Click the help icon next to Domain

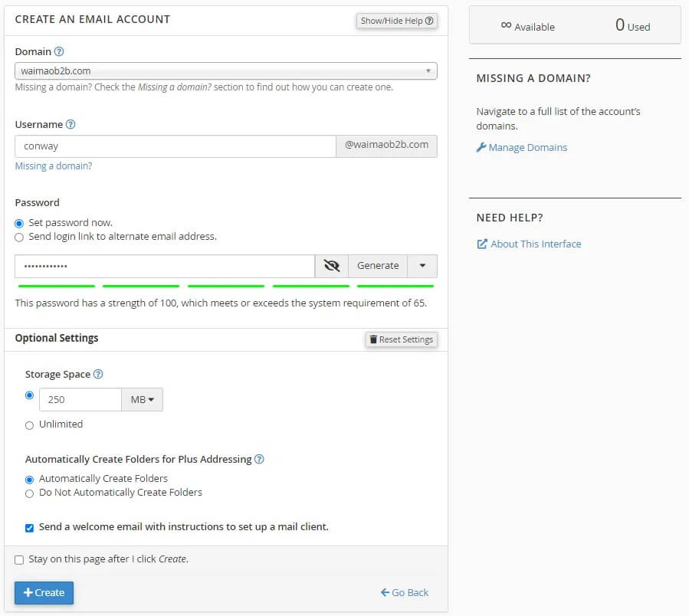59,52
